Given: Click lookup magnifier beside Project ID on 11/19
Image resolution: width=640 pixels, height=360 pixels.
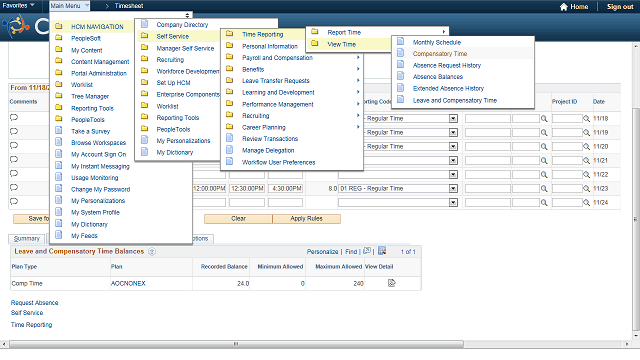Looking at the screenshot, I should (x=586, y=132).
